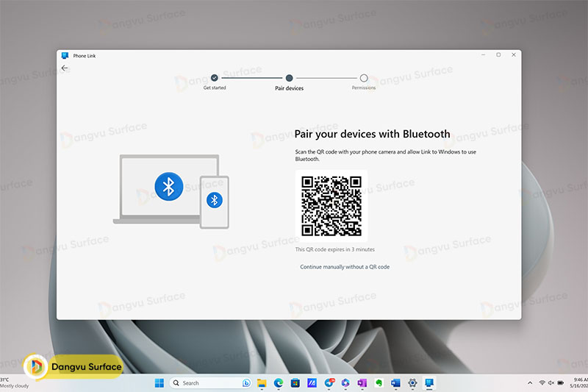Viewport: 588px width, 392px height.
Task: Open OneNote from taskbar
Action: [362, 383]
